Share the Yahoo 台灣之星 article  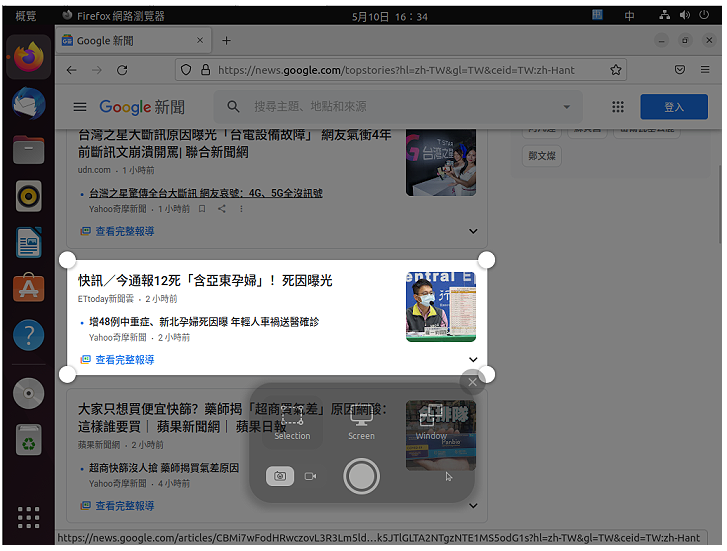coord(222,209)
